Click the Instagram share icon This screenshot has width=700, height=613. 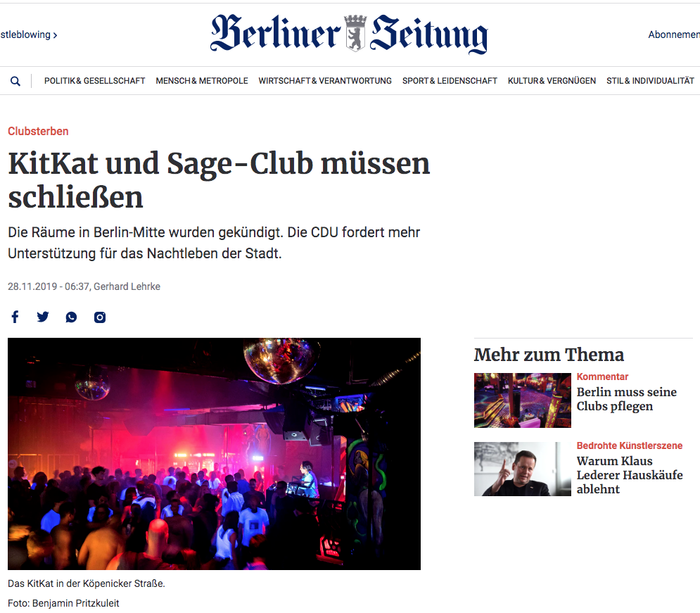point(100,317)
